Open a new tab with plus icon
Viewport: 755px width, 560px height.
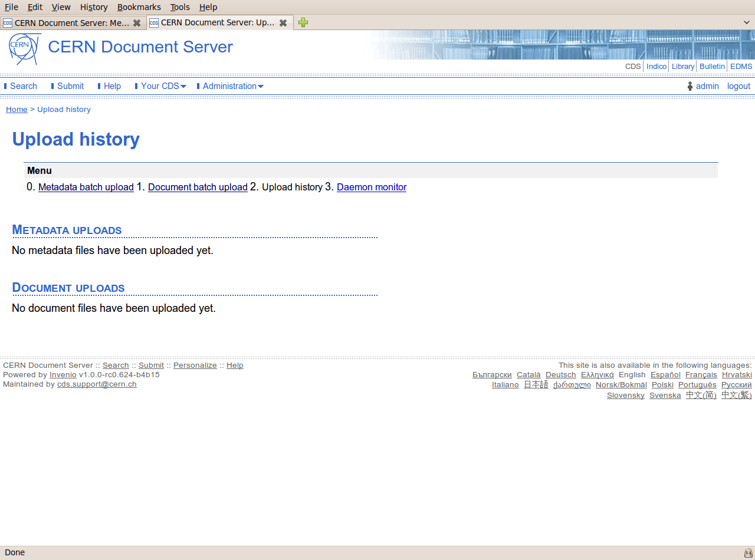[303, 22]
